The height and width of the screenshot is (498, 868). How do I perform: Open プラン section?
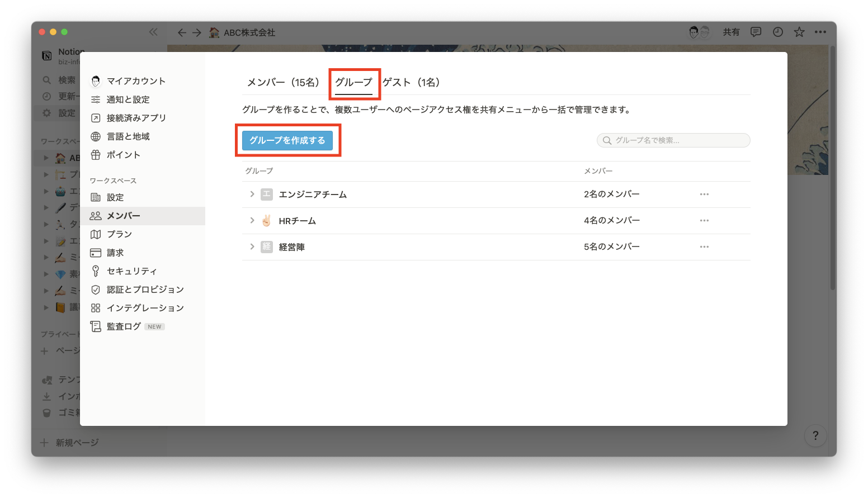[143, 234]
